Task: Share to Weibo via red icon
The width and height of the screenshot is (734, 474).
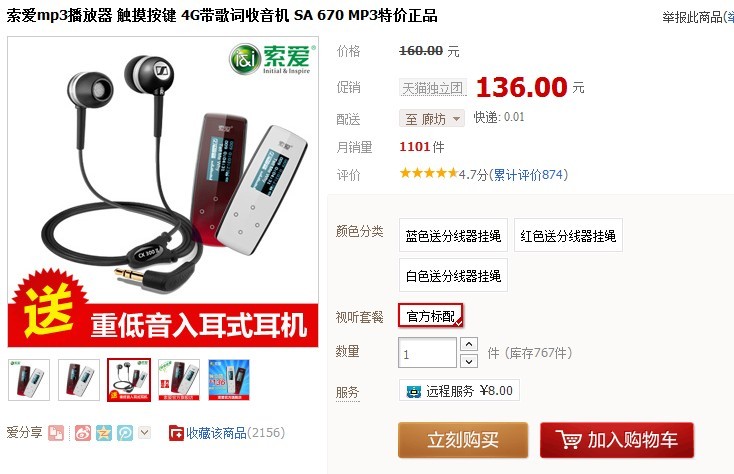Action: click(x=82, y=433)
